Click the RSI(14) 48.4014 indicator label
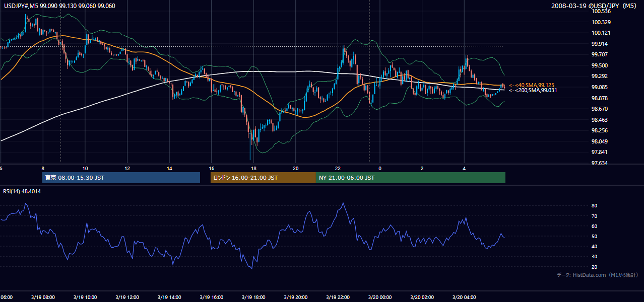 (22, 191)
